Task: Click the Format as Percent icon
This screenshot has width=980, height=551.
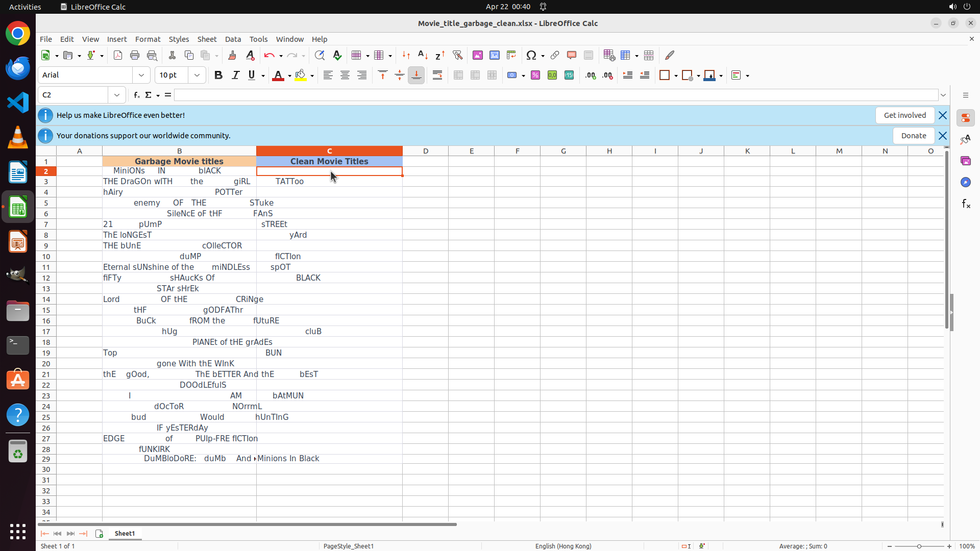Action: point(535,75)
